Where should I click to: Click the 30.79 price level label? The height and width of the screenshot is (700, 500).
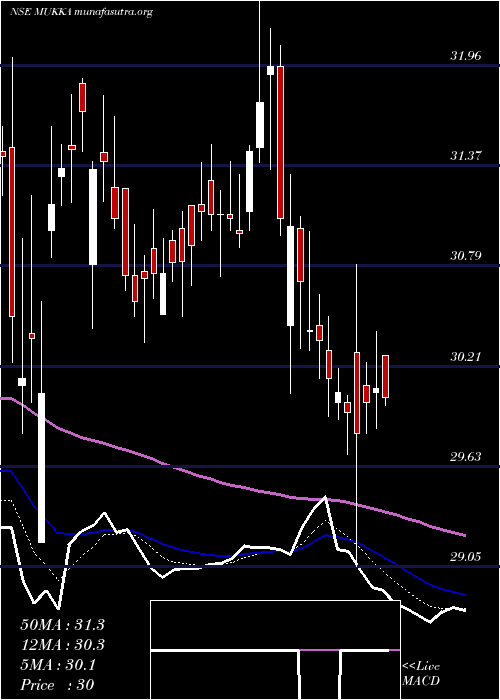tap(466, 256)
